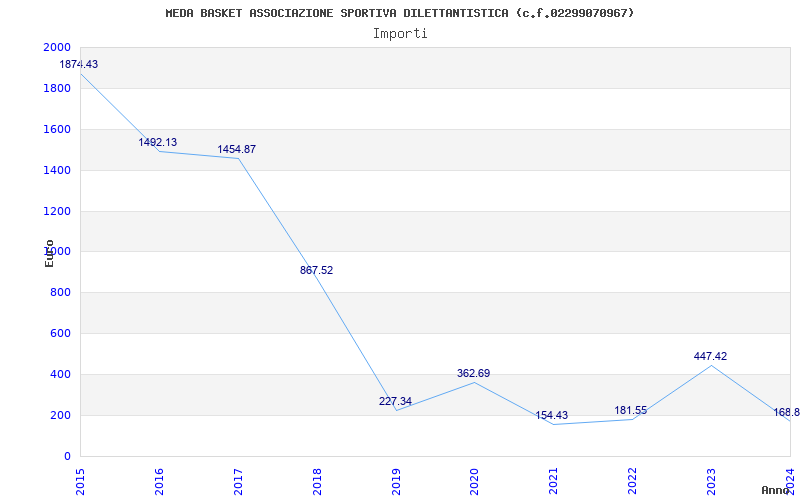Click the 1400 y-axis tick label
This screenshot has height=500, width=800.
tap(57, 170)
